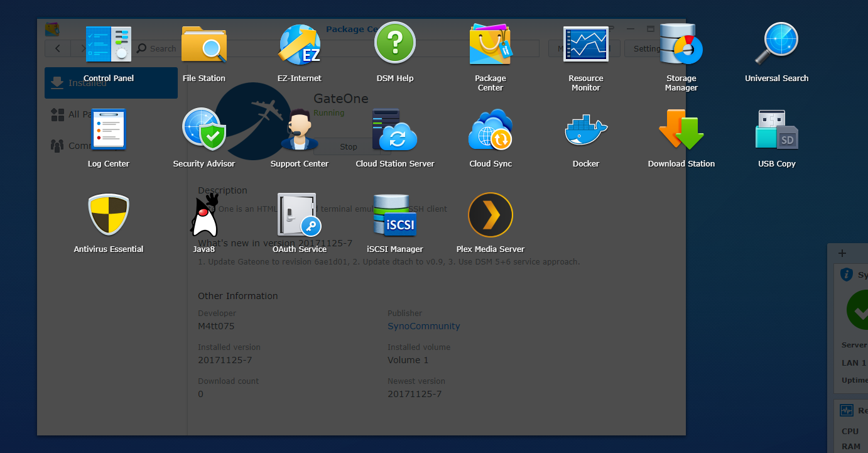This screenshot has width=868, height=453.
Task: Launch Cloud Station Server
Action: [x=395, y=129]
